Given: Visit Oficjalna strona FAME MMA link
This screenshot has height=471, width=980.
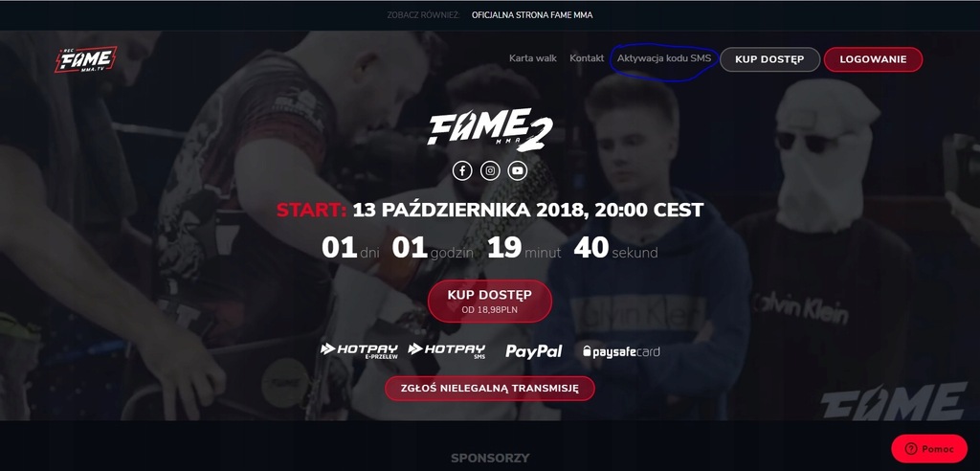Looking at the screenshot, I should click(532, 15).
